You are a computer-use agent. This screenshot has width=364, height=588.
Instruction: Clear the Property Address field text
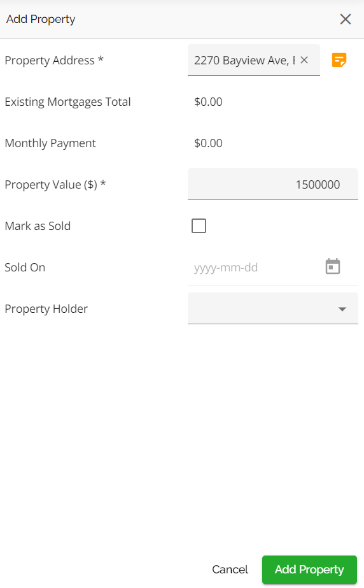304,60
